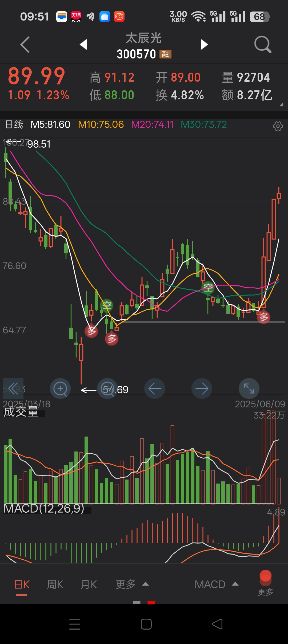Viewport: 288px width, 644px height.
Task: Expand the MACD indicator dropdown
Action: [217, 585]
